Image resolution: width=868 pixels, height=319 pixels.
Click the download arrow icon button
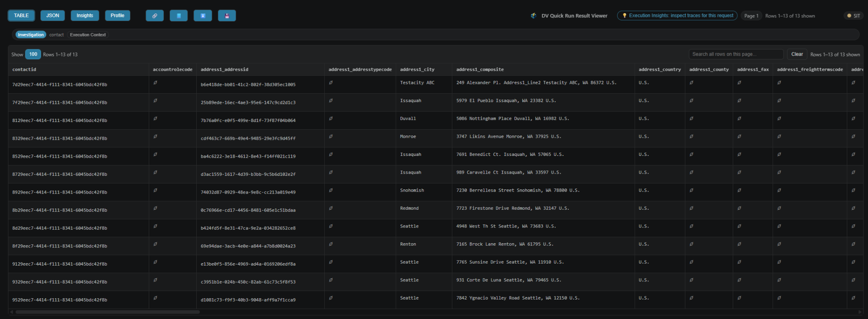click(203, 16)
